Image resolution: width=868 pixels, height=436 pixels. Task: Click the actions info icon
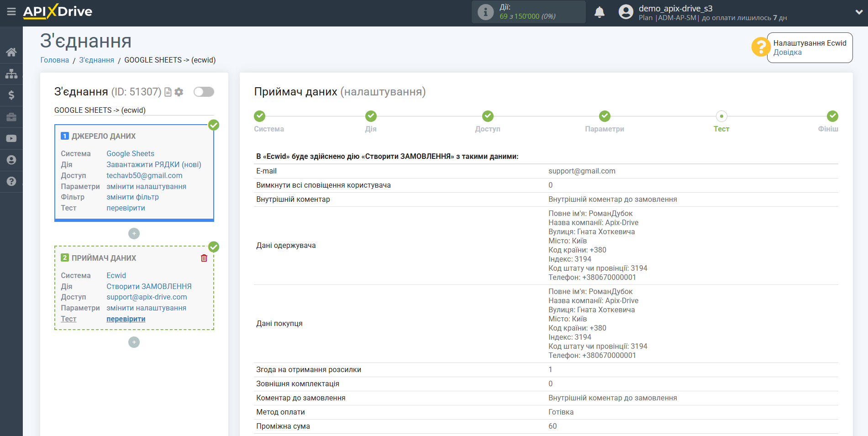(485, 12)
